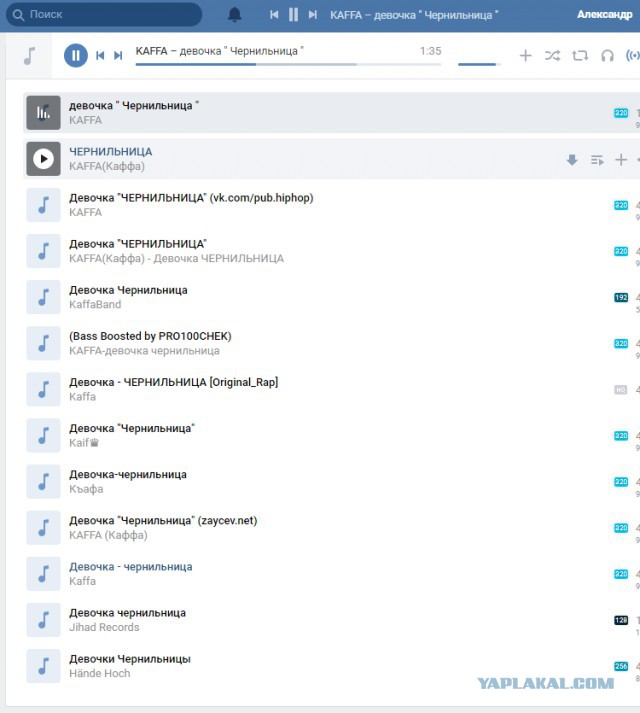Add ЧЕРНИЛЬНИЦА to my audio

coord(621,160)
